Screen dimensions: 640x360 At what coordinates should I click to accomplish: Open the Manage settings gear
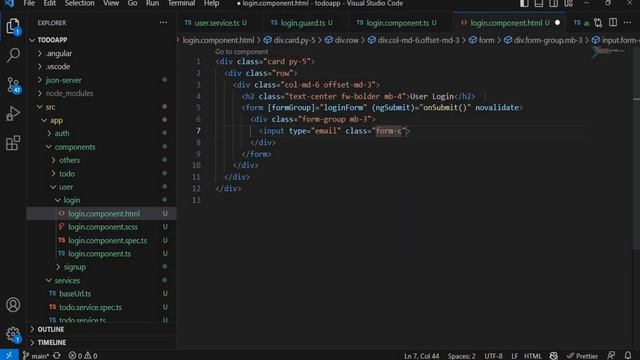(13, 334)
